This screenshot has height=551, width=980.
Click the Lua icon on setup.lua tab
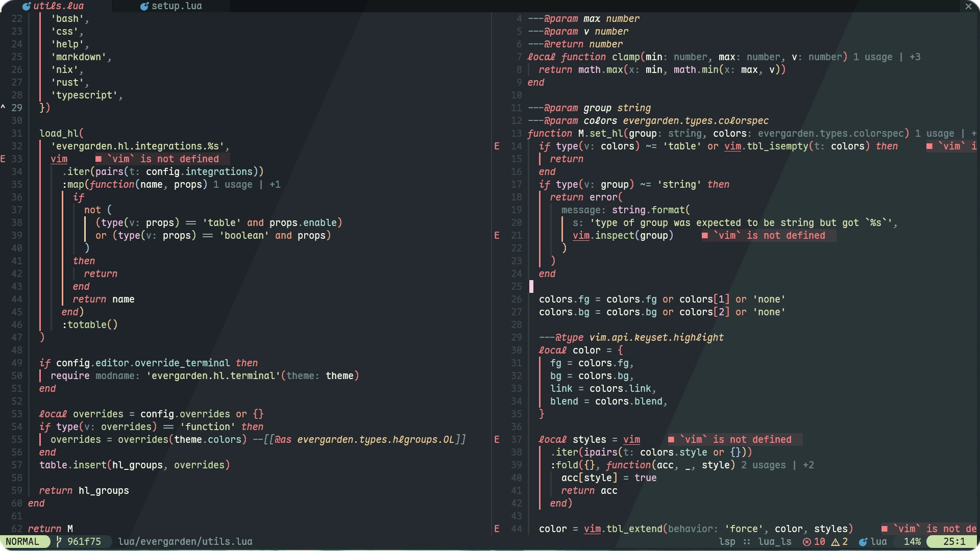click(144, 6)
